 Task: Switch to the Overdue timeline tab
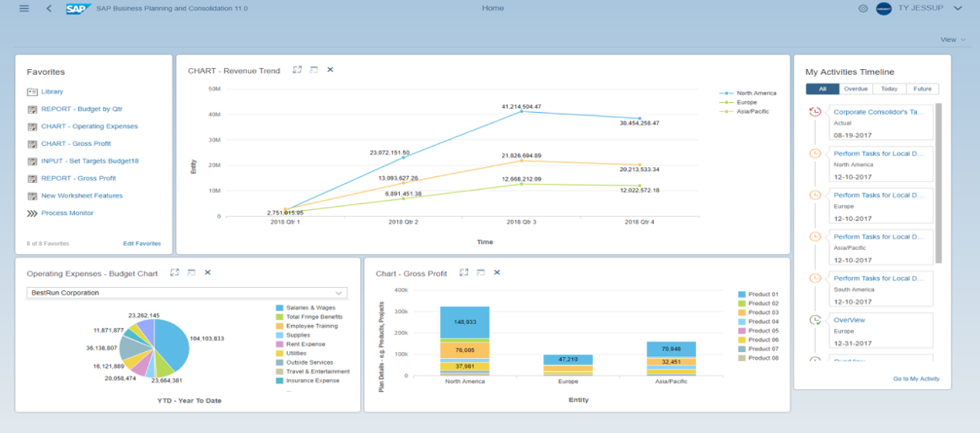click(x=855, y=89)
